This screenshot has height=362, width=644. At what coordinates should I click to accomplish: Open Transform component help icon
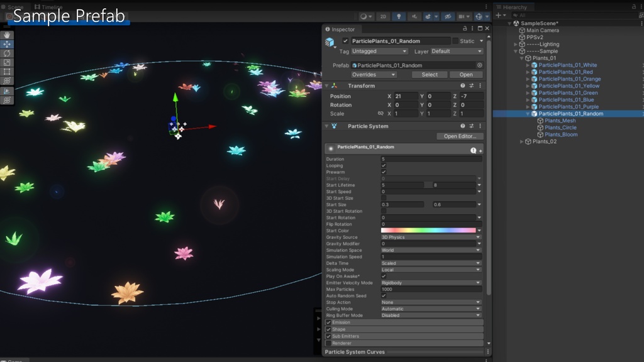(463, 85)
